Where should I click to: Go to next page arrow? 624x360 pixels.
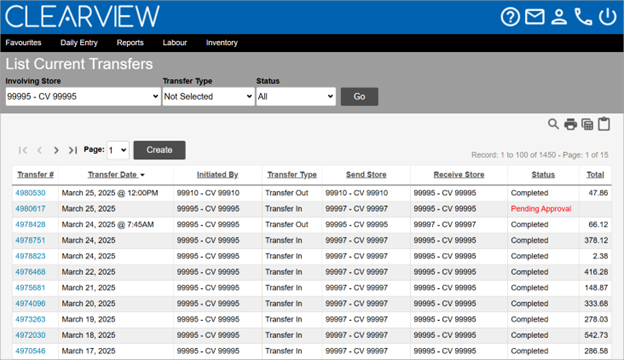tap(56, 150)
